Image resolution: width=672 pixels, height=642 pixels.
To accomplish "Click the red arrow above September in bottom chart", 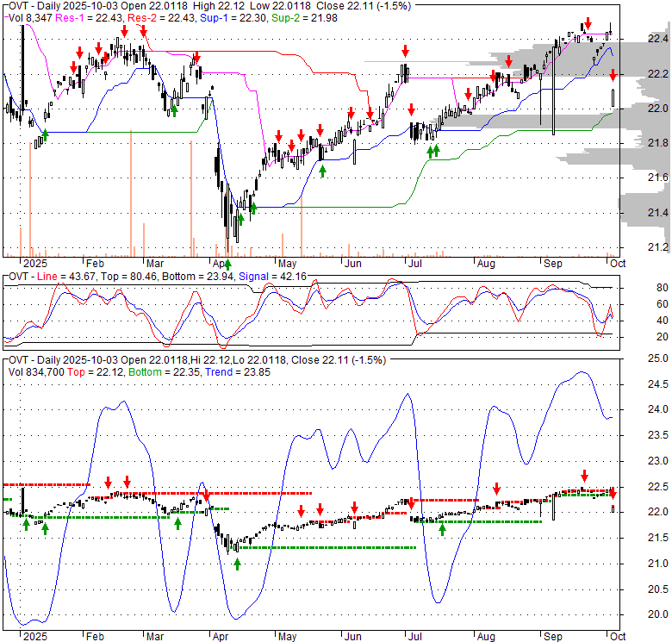I will (584, 475).
